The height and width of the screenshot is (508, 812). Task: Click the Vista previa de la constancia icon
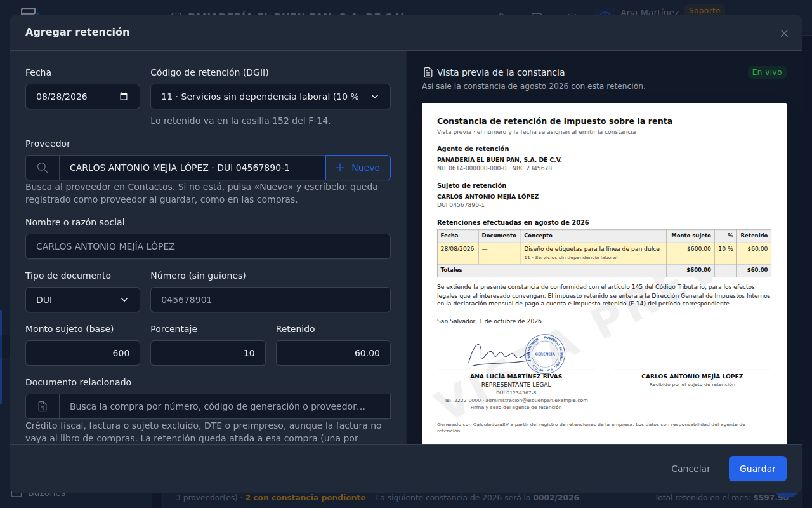(x=428, y=72)
